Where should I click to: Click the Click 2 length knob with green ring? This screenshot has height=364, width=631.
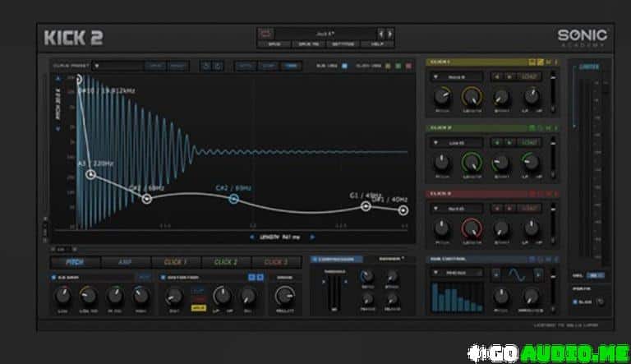[472, 162]
